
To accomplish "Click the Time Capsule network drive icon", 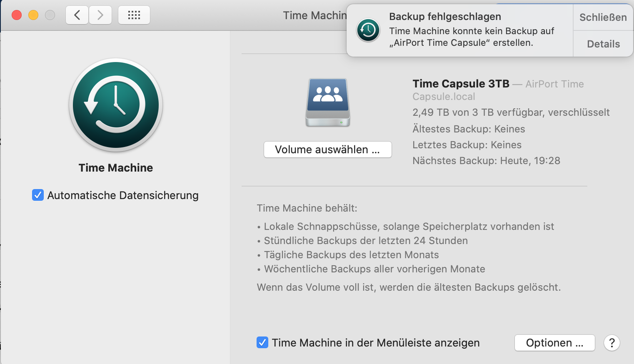I will 328,102.
